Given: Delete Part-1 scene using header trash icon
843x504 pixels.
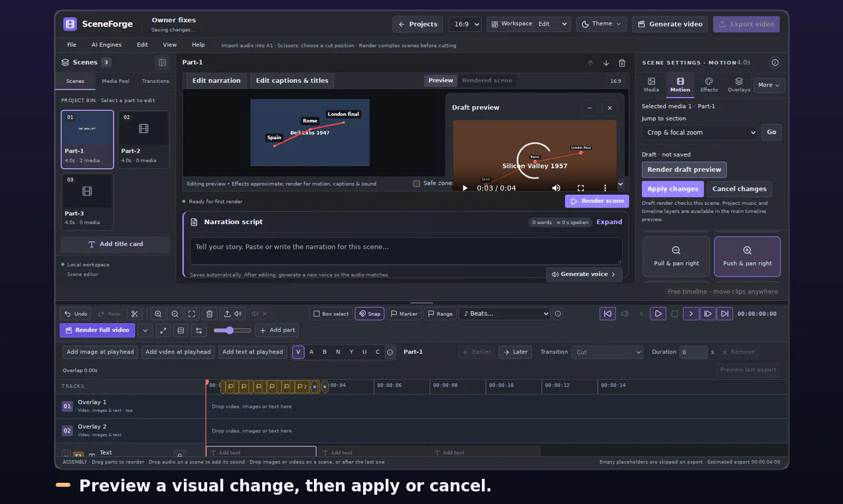Looking at the screenshot, I should [x=622, y=63].
